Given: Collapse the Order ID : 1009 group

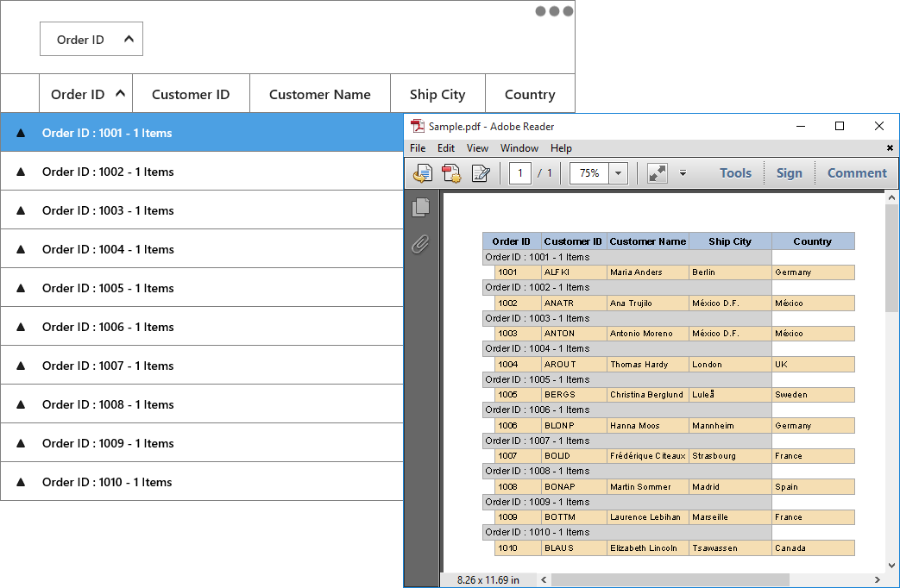Looking at the screenshot, I should [x=21, y=443].
